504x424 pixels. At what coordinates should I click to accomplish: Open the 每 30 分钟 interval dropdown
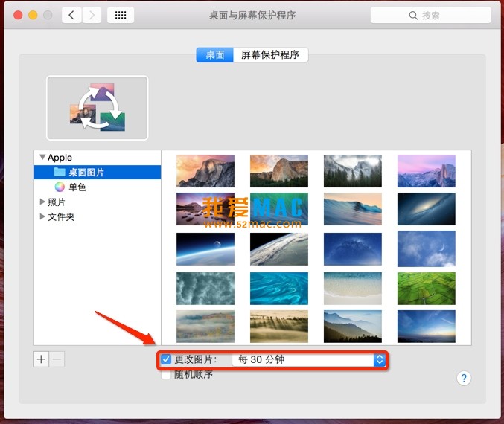tap(308, 359)
